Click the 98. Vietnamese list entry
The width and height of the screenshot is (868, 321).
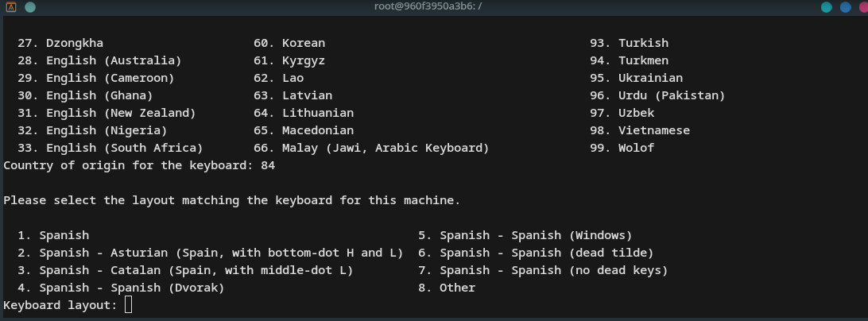(x=640, y=130)
